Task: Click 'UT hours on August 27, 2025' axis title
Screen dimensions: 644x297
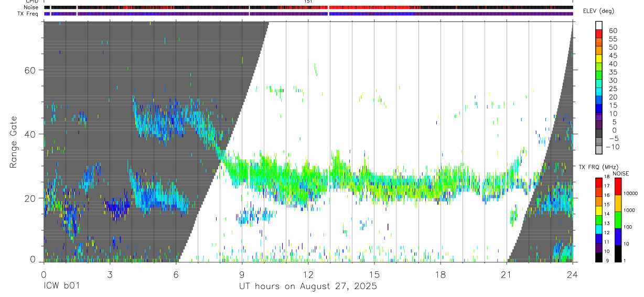Action: click(x=308, y=287)
